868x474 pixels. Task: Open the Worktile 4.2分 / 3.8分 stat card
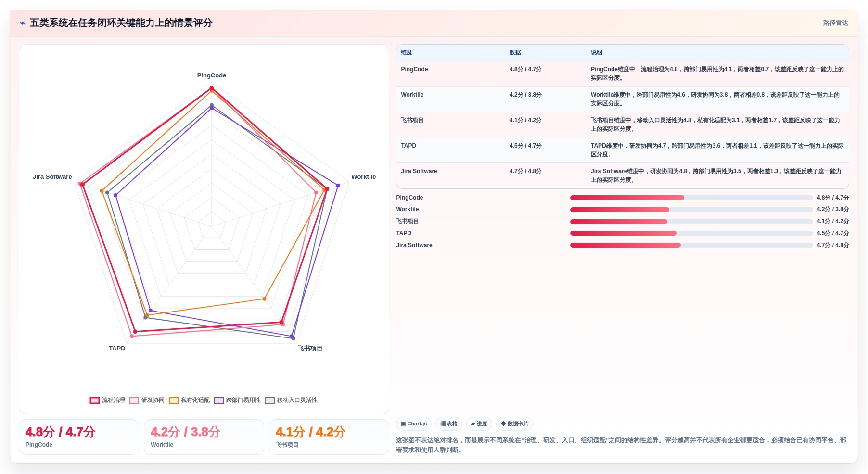[204, 437]
